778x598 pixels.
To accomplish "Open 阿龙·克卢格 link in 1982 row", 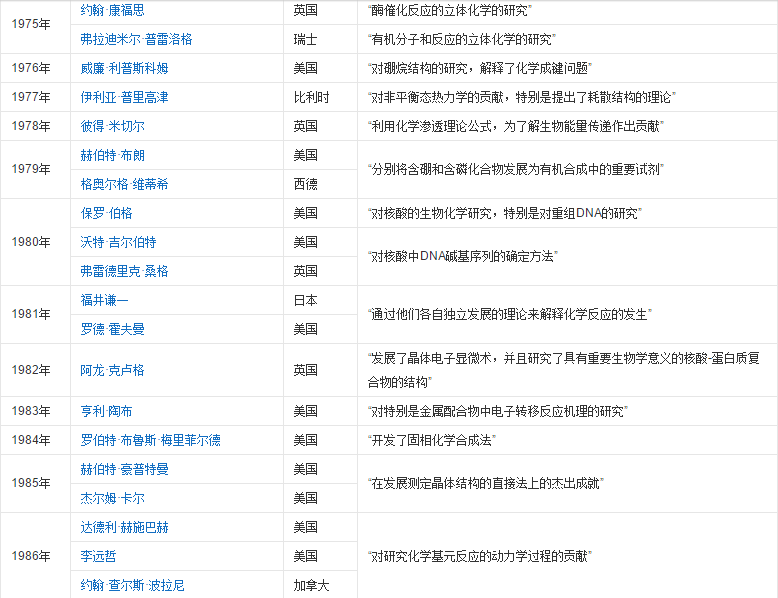I will (112, 370).
